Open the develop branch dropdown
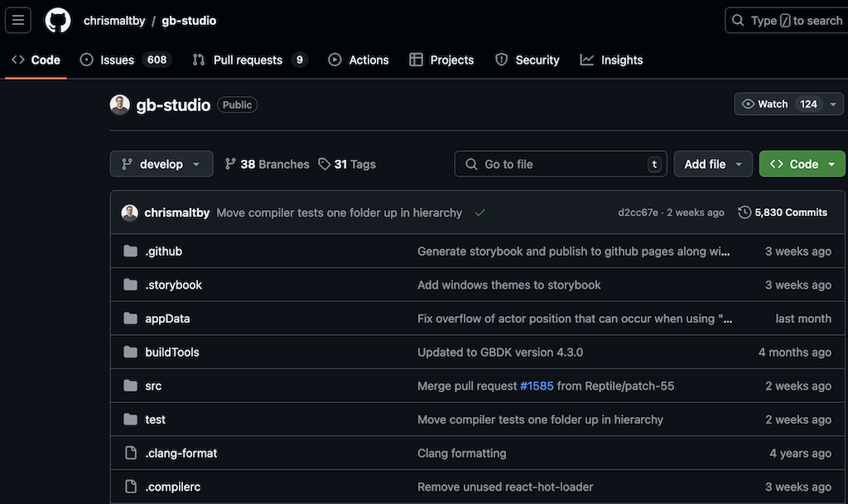This screenshot has height=504, width=848. point(161,164)
